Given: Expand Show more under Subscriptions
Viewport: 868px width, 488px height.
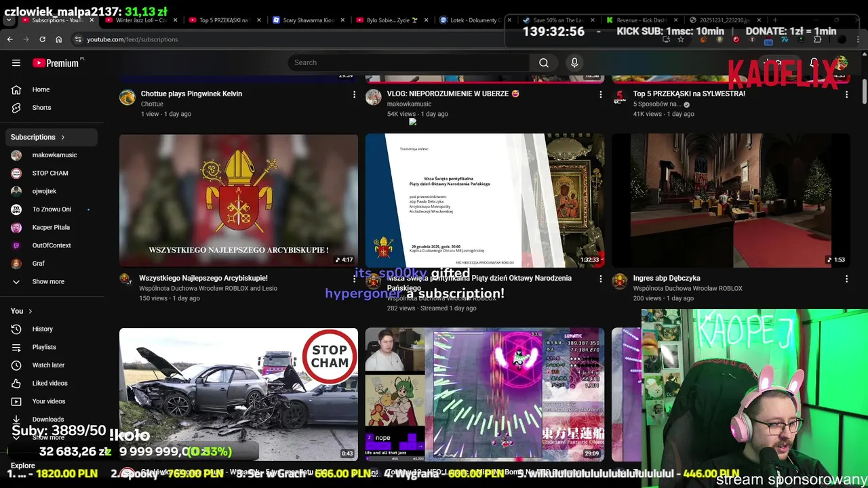Looking at the screenshot, I should (53, 281).
